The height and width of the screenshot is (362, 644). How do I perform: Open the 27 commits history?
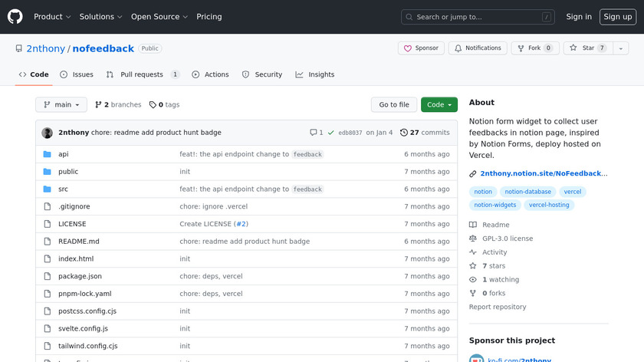[425, 133]
